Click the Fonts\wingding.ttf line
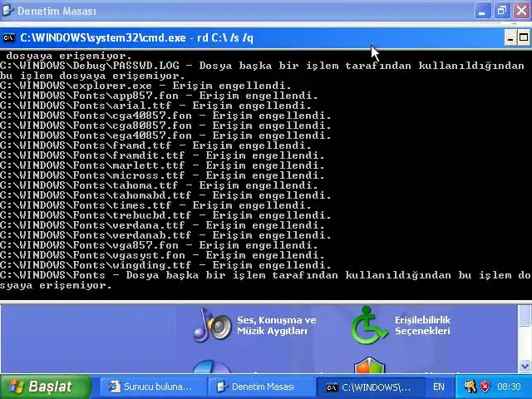 point(165,265)
